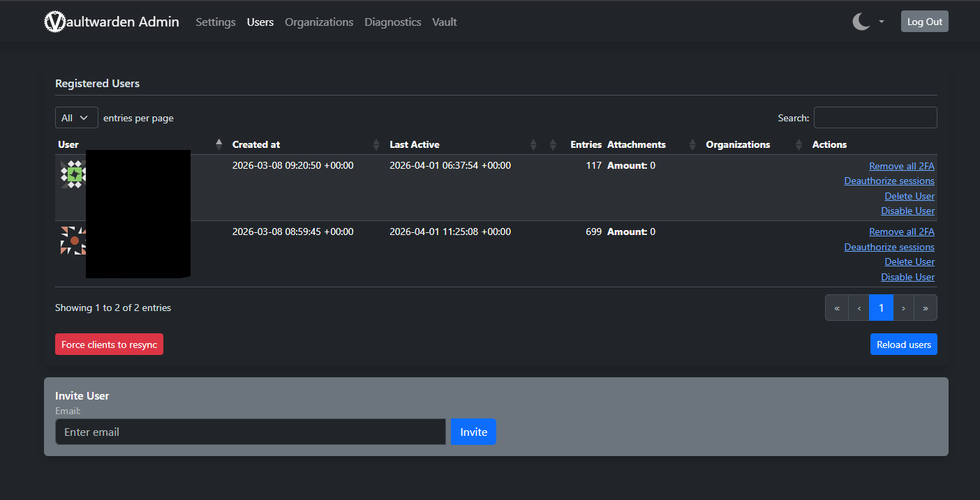Screen dimensions: 980x500
Task: Switch to the Diagnostics page
Action: tap(392, 22)
